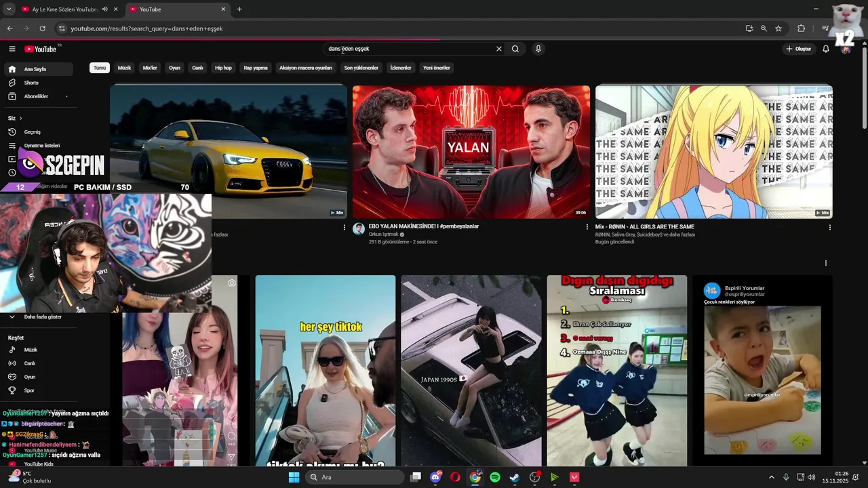This screenshot has width=868, height=488.
Task: Choose the Hip hop chip
Action: pyautogui.click(x=223, y=68)
